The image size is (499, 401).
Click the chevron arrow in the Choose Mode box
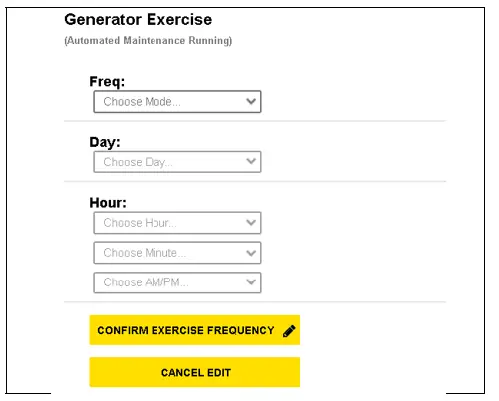click(251, 101)
